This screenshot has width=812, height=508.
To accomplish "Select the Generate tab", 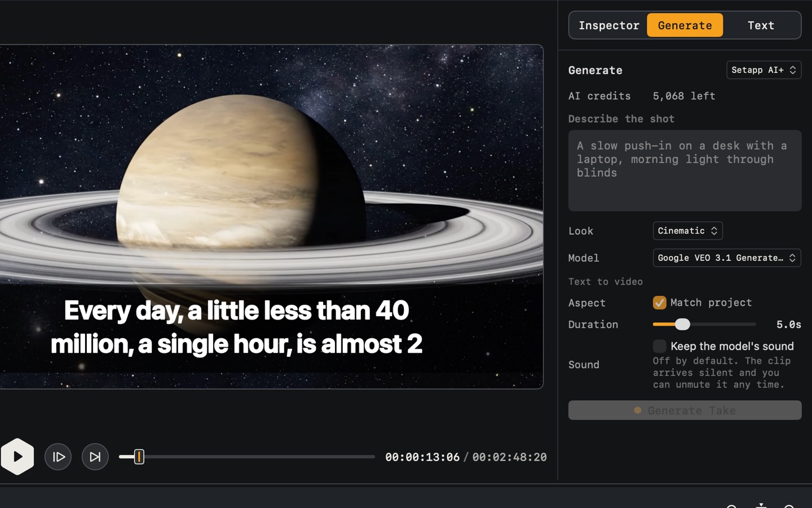I will pyautogui.click(x=685, y=25).
